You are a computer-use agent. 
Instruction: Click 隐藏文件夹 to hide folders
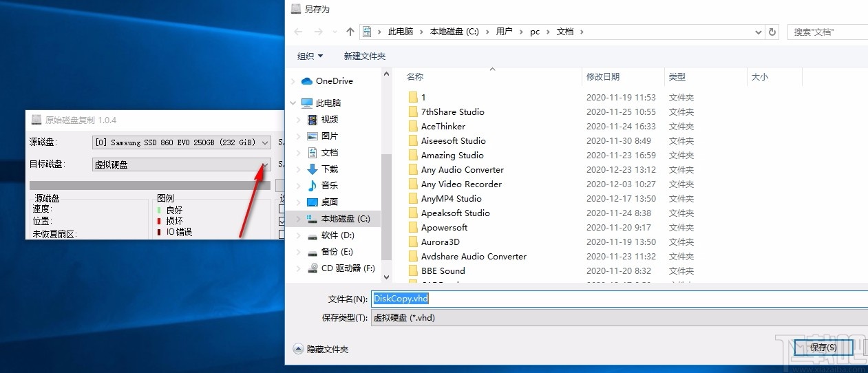(328, 350)
